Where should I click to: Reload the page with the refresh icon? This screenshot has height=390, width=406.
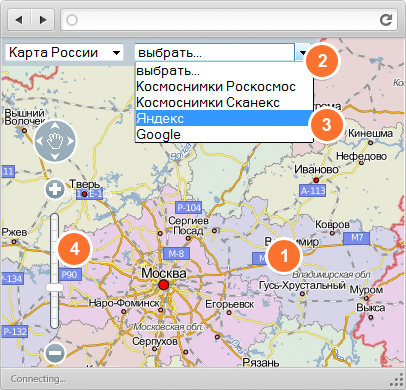(386, 20)
